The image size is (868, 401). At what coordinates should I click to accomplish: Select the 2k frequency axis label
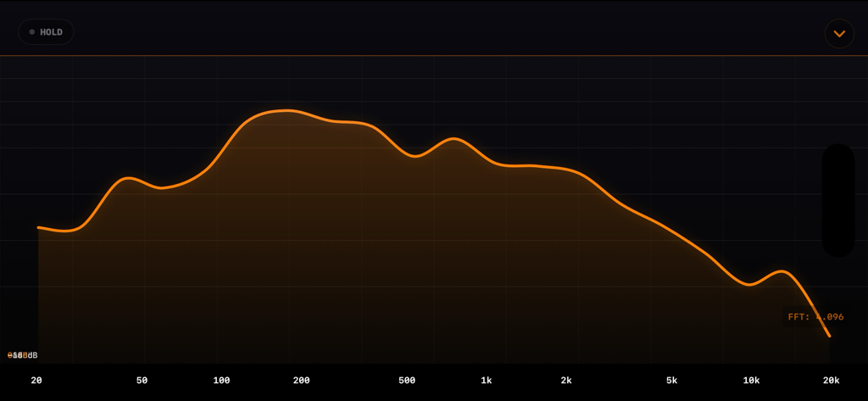[x=565, y=381]
